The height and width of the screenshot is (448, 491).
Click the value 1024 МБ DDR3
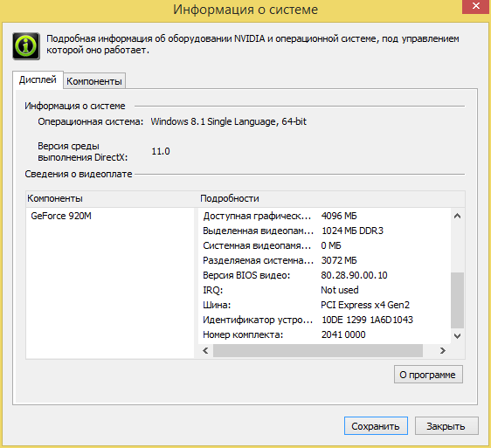[x=353, y=231]
